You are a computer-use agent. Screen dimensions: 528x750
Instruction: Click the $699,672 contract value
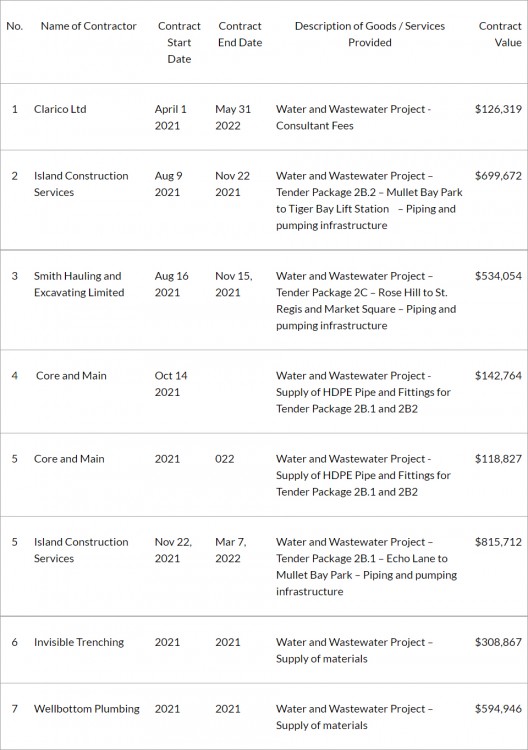(498, 176)
